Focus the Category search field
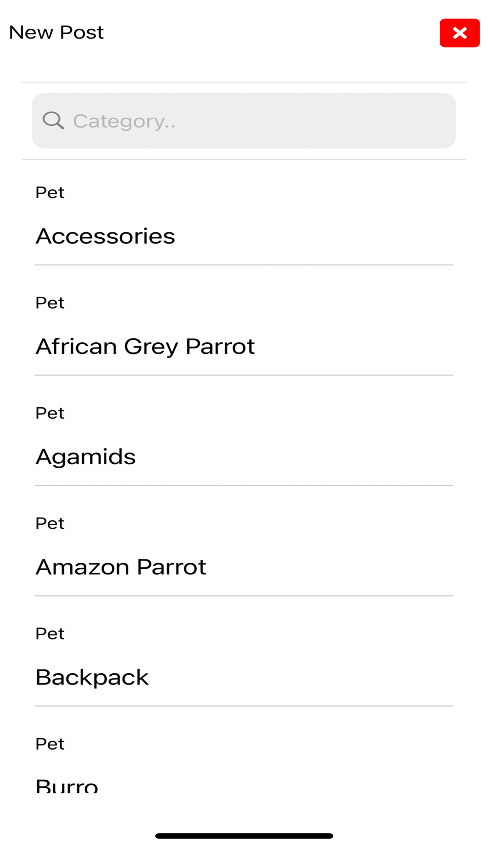The height and width of the screenshot is (868, 488). click(x=244, y=121)
